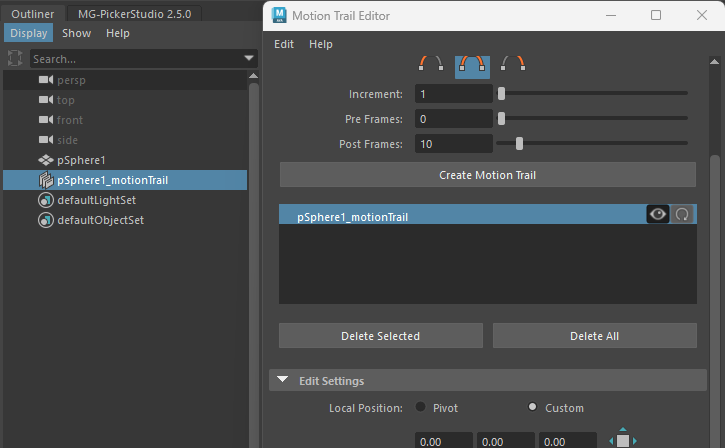The height and width of the screenshot is (448, 725).
Task: Toggle visibility eye for pSphere1_motionTrail
Action: (x=658, y=214)
